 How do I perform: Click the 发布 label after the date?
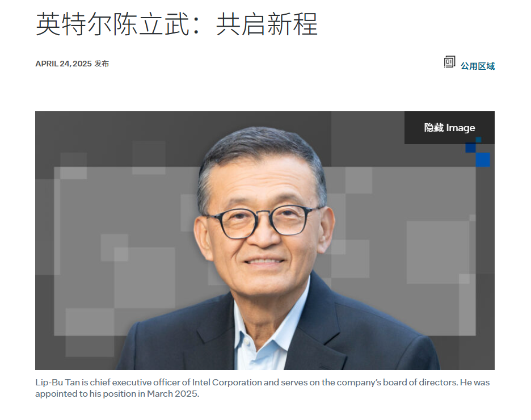pos(102,64)
